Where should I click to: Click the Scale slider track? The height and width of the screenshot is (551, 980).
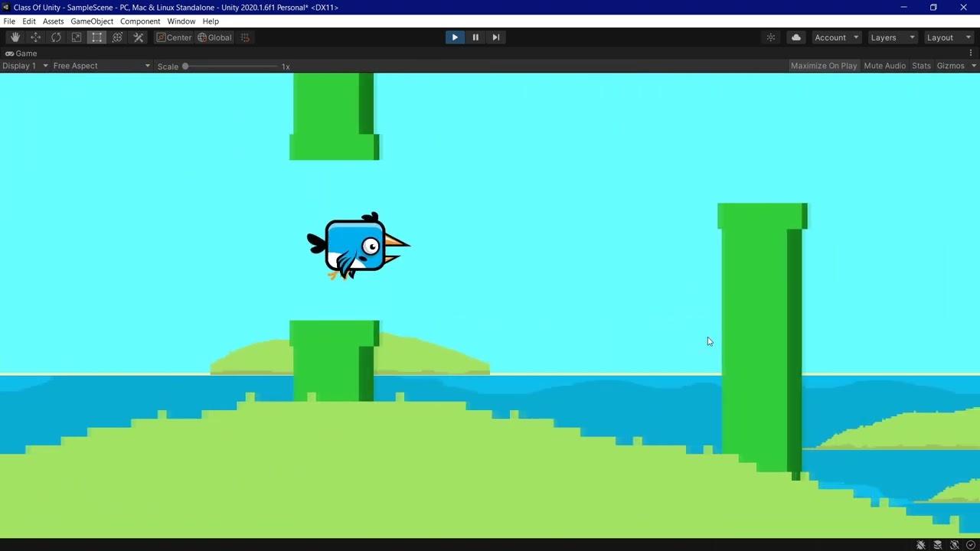click(230, 67)
